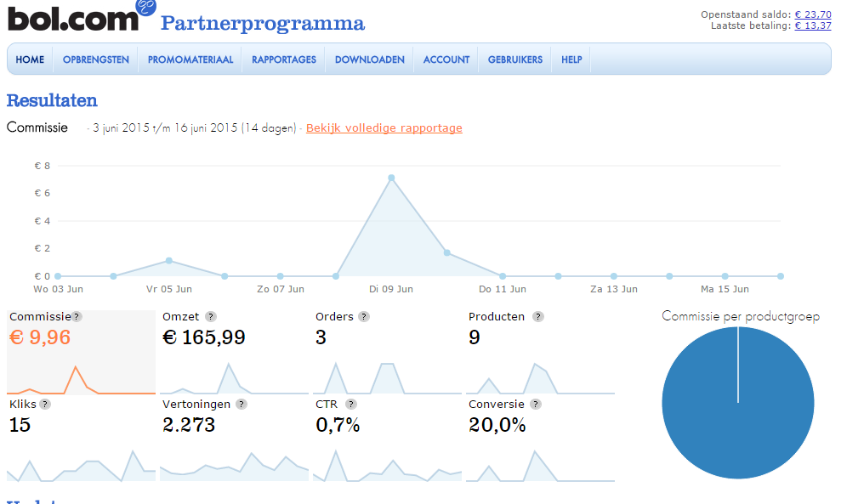Click the Commissie per productgroep title
Viewport: 864px width, 504px height.
[741, 316]
